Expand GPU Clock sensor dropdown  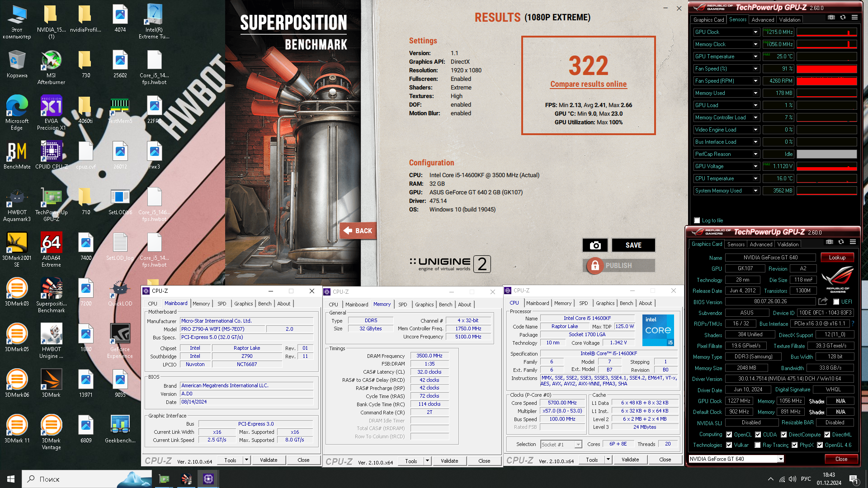point(755,32)
